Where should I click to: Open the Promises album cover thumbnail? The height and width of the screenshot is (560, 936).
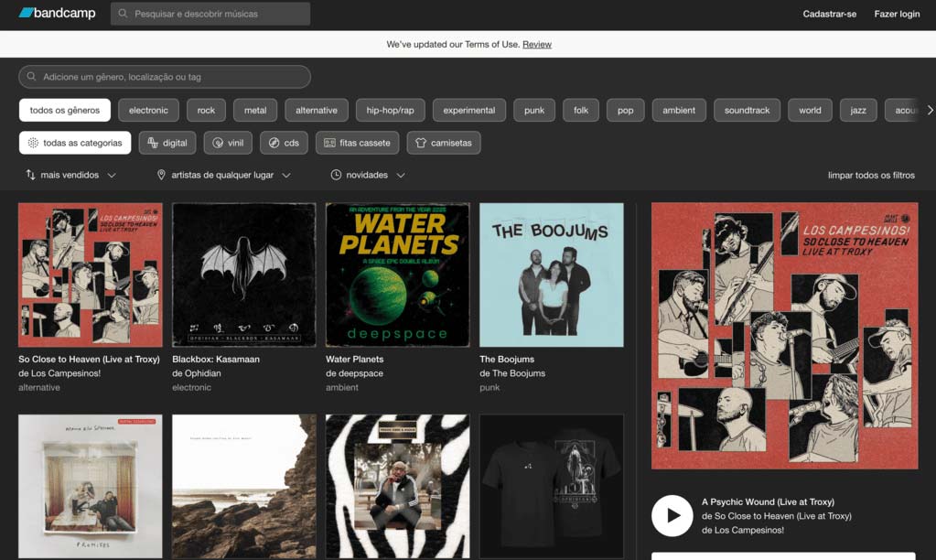point(91,486)
